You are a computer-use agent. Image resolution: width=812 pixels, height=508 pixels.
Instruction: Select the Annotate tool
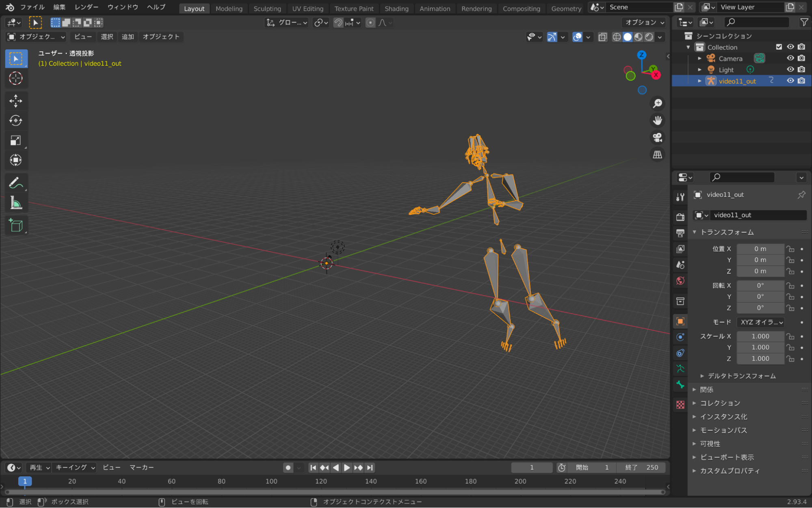point(16,183)
